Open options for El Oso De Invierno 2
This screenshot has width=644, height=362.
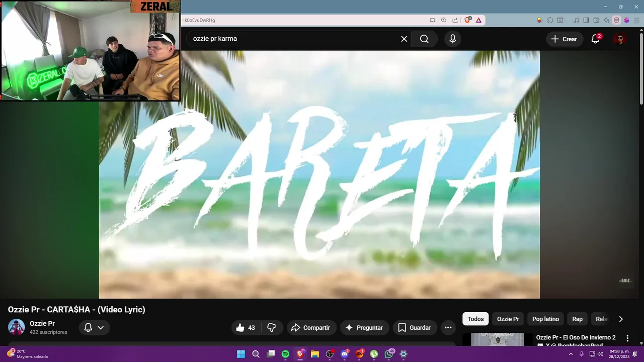[627, 338]
